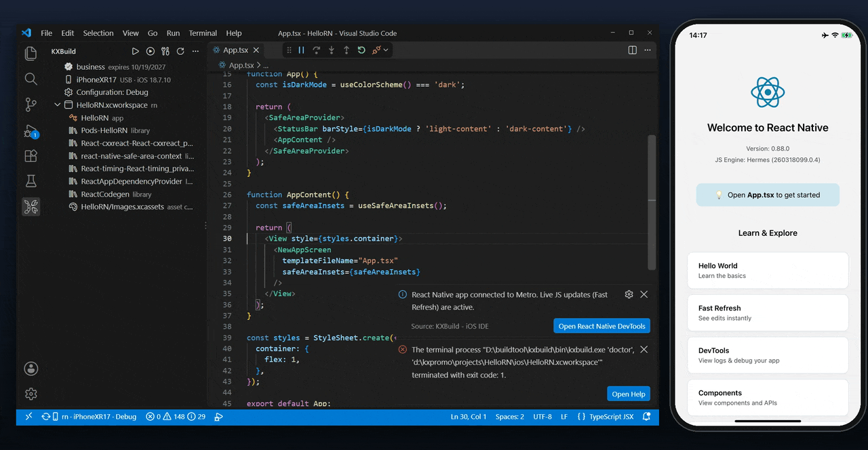This screenshot has height=450, width=868.
Task: Select the App.tsx editor tab
Action: [x=237, y=50]
